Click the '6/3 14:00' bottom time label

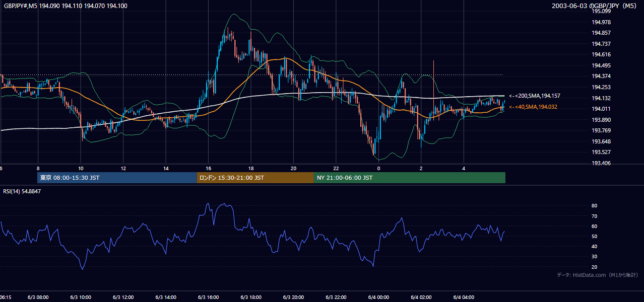tap(166, 297)
